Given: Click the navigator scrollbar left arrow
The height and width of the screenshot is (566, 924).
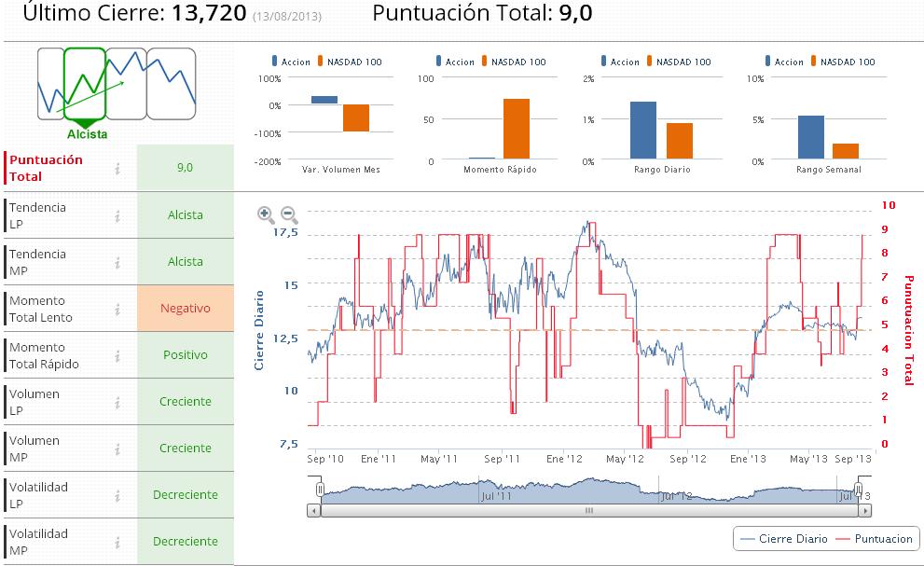Looking at the screenshot, I should click(x=314, y=511).
